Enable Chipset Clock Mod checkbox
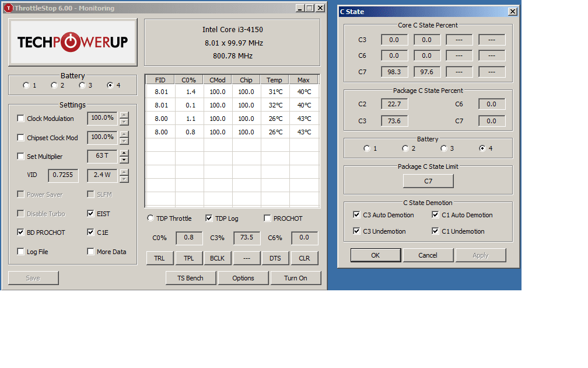This screenshot has height=368, width=588. point(20,137)
